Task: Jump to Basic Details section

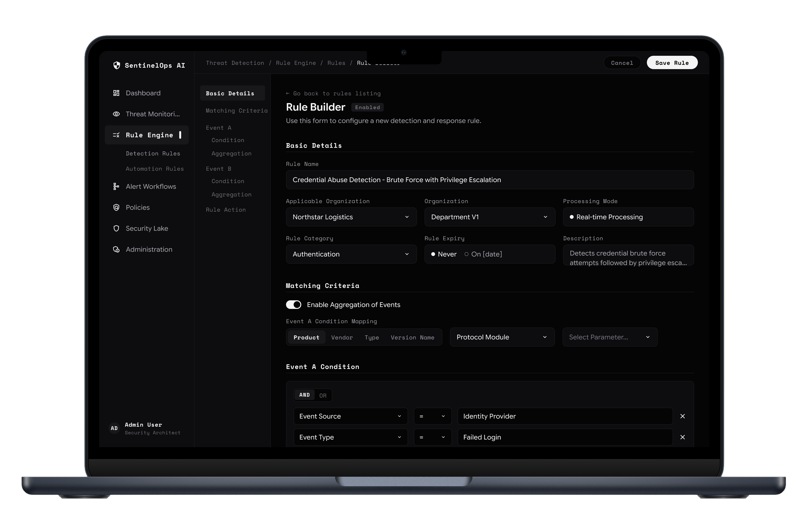Action: (232, 93)
